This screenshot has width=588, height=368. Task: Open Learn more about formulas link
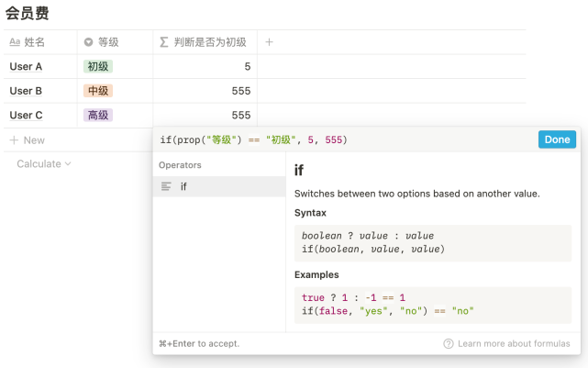click(x=513, y=343)
